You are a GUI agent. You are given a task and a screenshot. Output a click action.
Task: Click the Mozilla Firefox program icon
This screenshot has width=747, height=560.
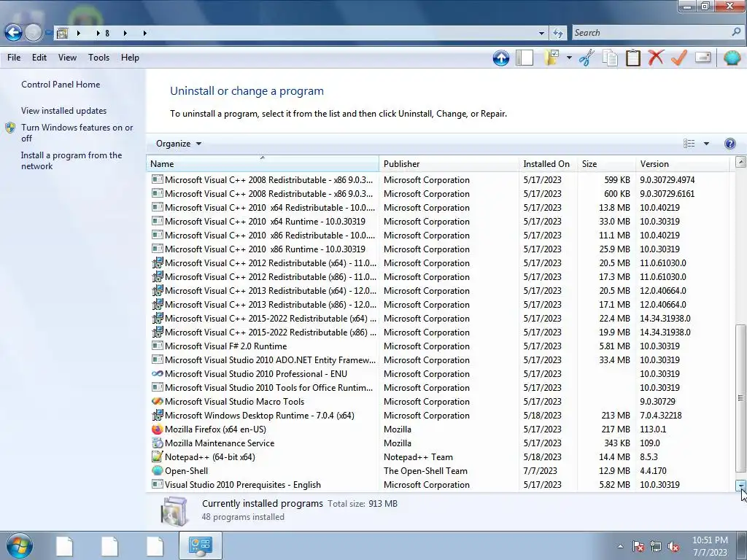pyautogui.click(x=157, y=429)
